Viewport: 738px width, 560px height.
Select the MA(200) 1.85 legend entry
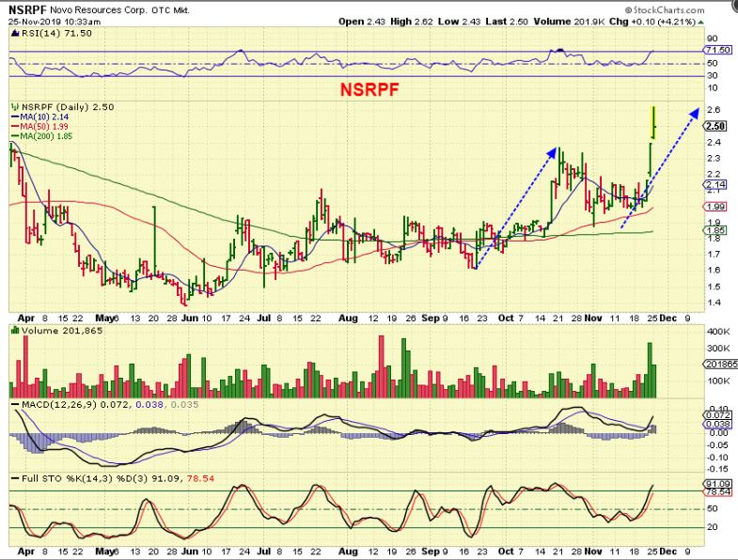[42, 136]
